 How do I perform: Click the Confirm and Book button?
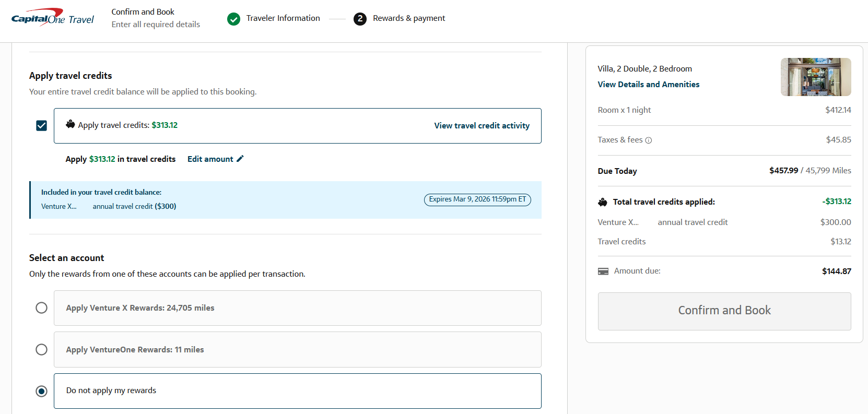click(x=724, y=311)
